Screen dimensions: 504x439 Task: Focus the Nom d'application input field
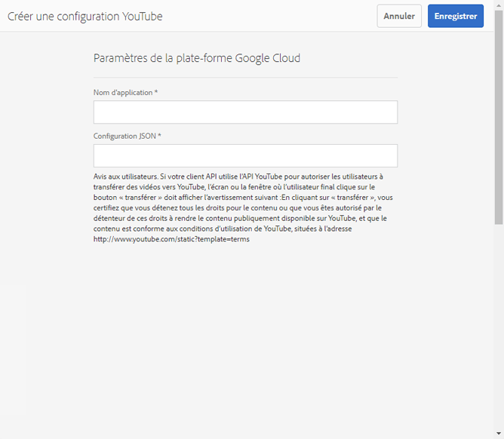tap(245, 112)
